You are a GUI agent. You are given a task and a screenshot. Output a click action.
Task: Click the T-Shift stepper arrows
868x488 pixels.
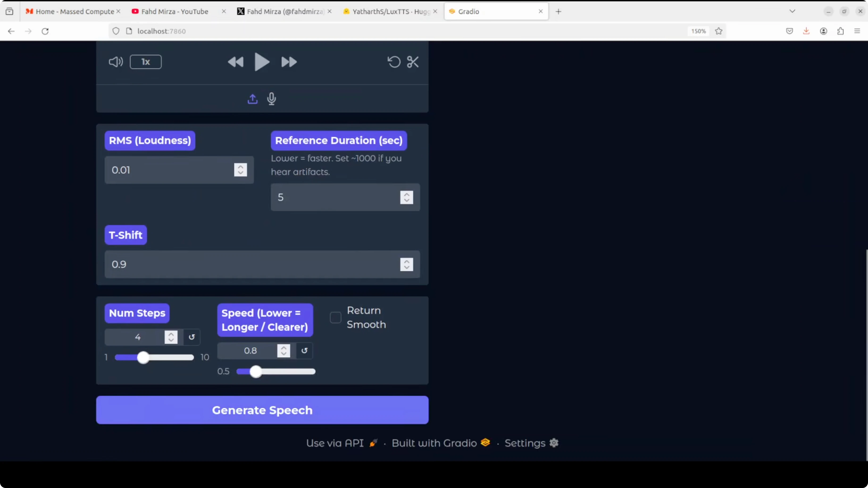[x=406, y=264]
